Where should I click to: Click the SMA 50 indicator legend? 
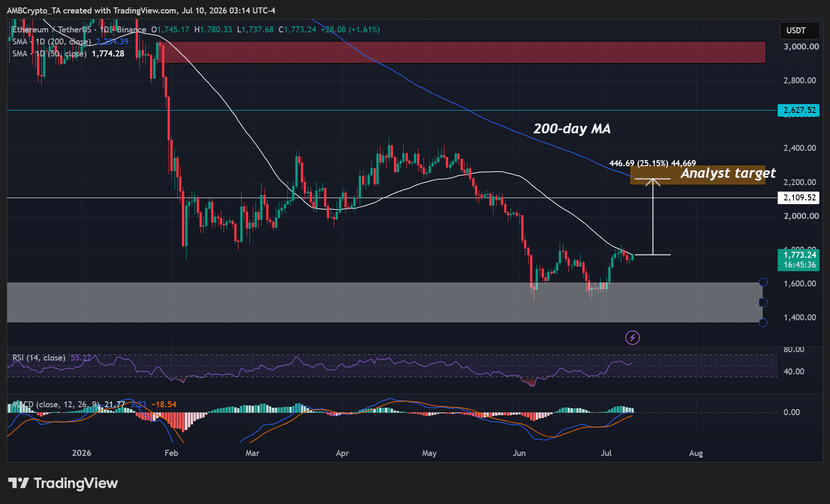click(68, 54)
